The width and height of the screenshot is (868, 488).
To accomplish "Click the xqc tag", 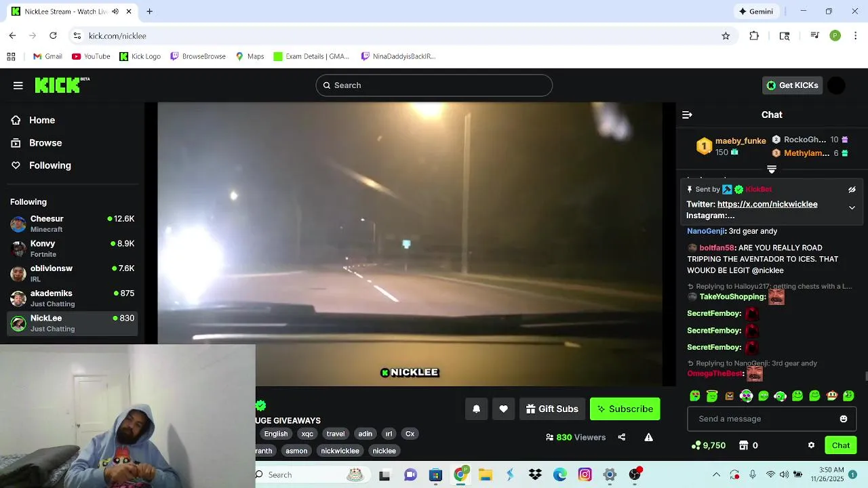I will pyautogui.click(x=307, y=434).
